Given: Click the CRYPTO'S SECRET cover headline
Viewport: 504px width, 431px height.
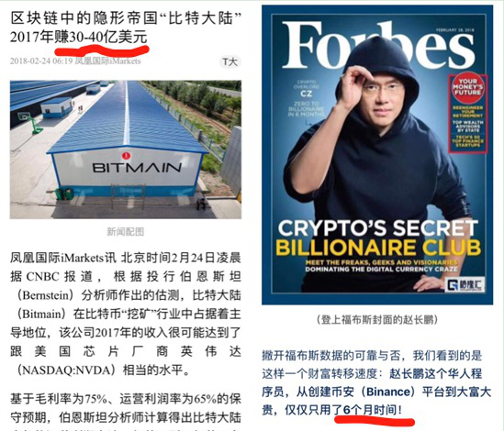Looking at the screenshot, I should [x=378, y=228].
